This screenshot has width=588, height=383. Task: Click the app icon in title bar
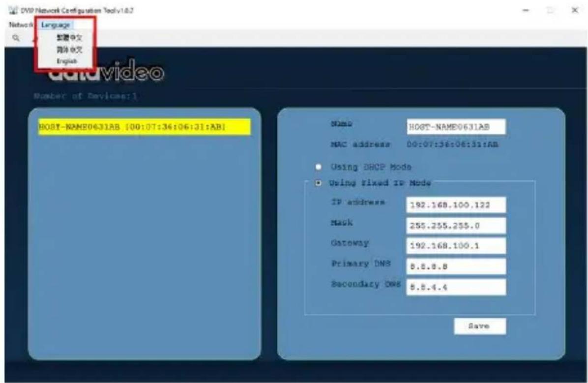[13, 10]
